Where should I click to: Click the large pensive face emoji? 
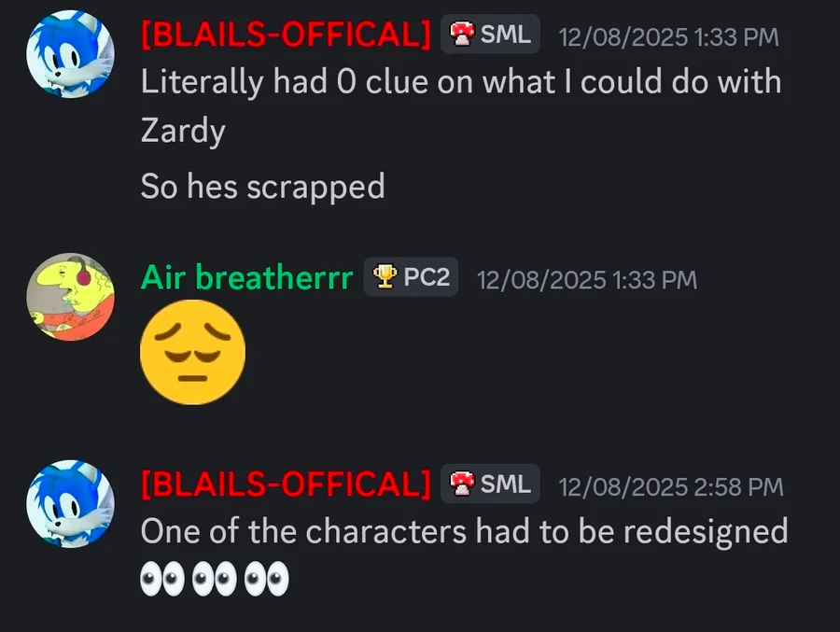click(193, 353)
